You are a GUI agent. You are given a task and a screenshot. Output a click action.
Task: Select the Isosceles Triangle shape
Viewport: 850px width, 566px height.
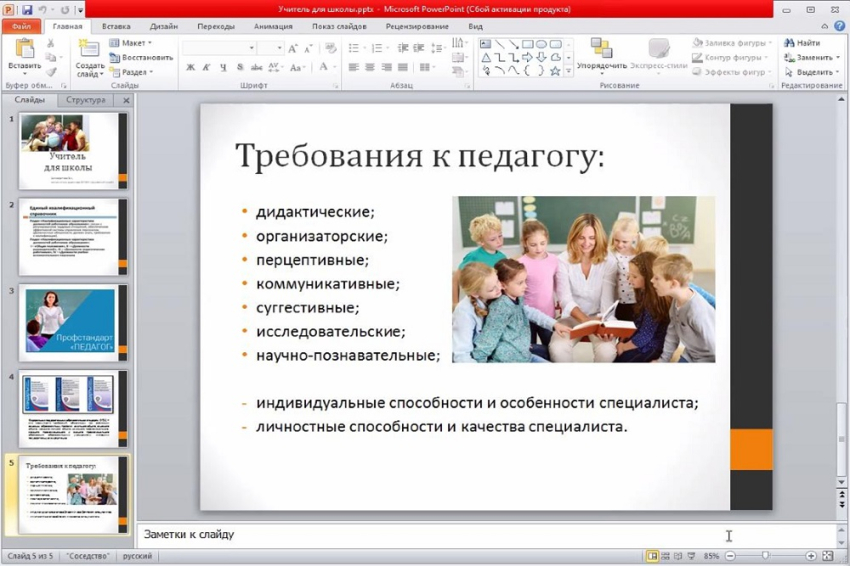tap(486, 57)
